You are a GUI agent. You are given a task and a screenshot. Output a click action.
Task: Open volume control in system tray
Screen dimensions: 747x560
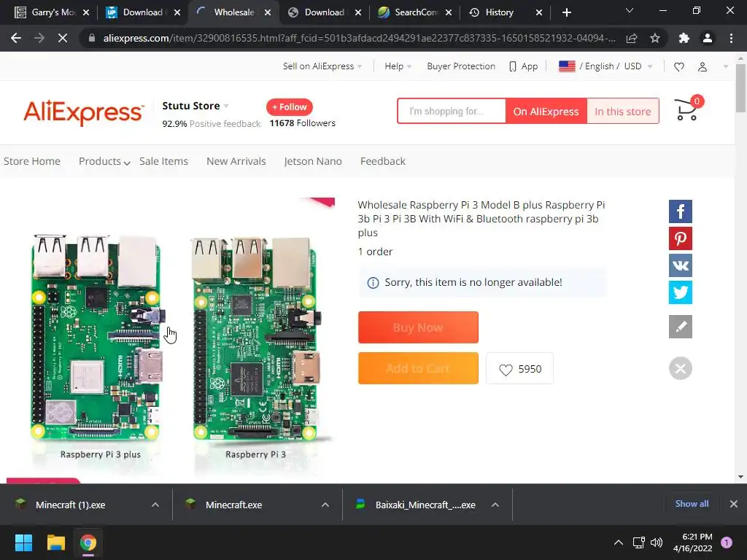pos(657,542)
